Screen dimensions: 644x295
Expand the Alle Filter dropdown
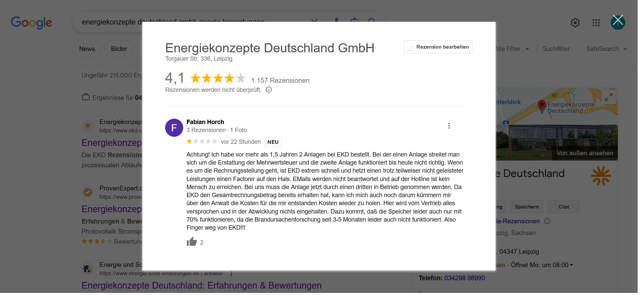point(512,49)
